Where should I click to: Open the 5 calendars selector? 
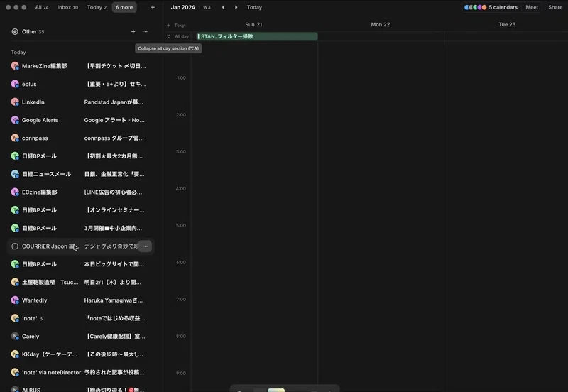491,7
